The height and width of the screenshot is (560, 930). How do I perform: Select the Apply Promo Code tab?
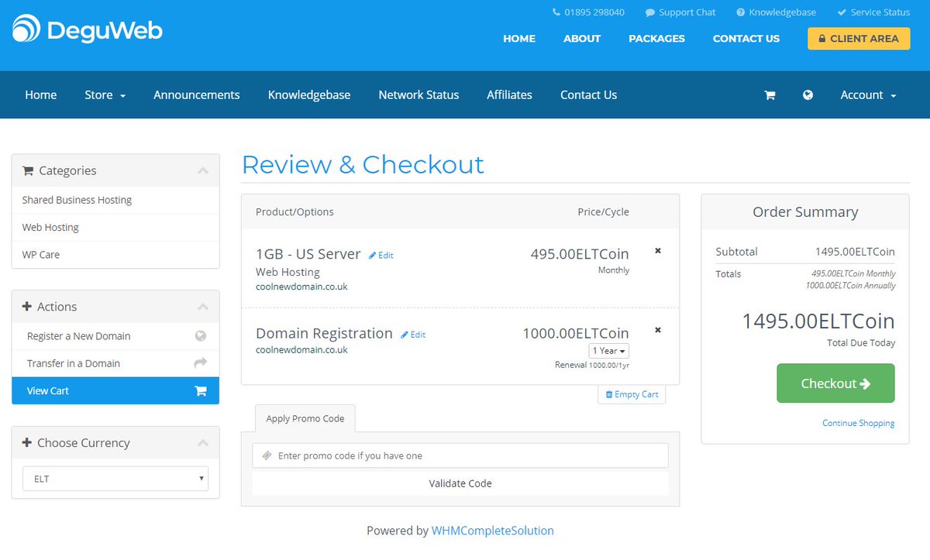click(305, 418)
